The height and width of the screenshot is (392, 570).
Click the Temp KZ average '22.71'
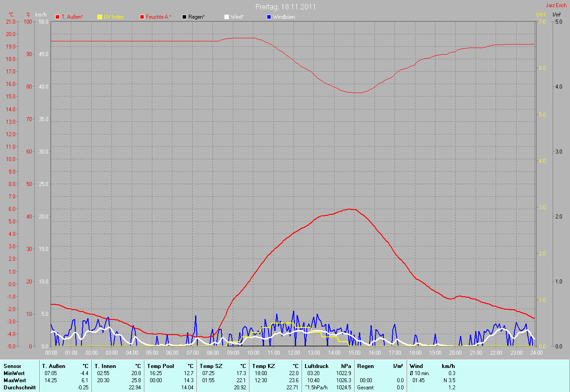click(x=293, y=388)
